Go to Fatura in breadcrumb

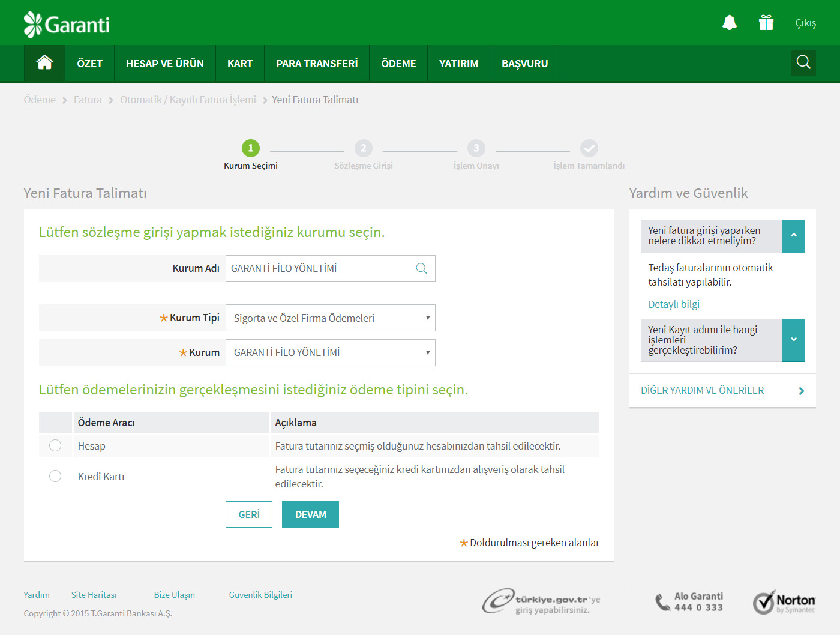tap(88, 100)
